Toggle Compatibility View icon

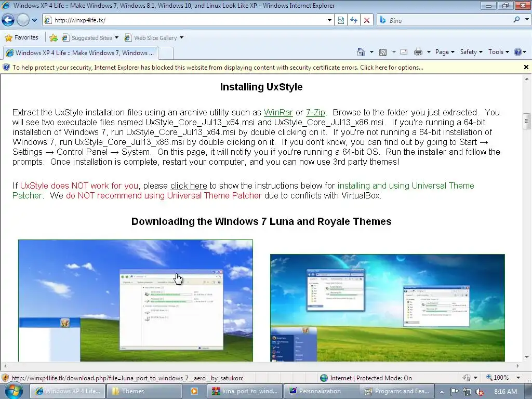341,20
